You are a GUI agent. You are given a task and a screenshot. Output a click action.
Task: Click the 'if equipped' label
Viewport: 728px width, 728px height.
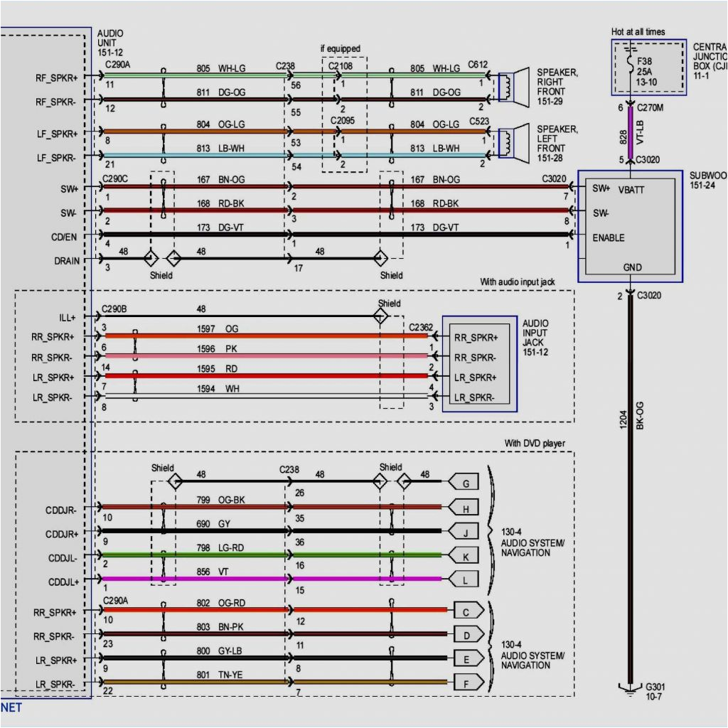341,49
